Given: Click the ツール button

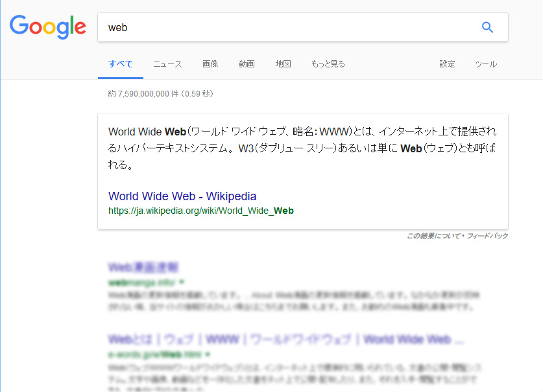Looking at the screenshot, I should point(486,64).
